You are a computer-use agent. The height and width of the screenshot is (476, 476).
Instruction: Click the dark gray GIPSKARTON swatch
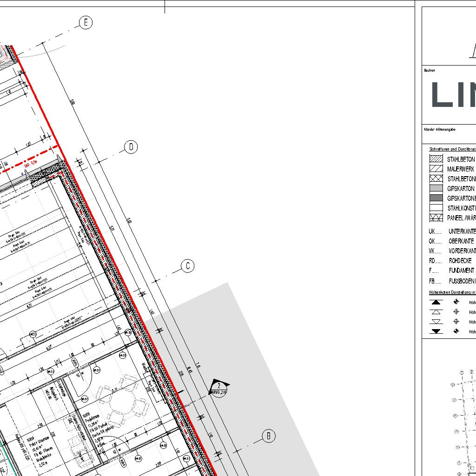pyautogui.click(x=436, y=198)
